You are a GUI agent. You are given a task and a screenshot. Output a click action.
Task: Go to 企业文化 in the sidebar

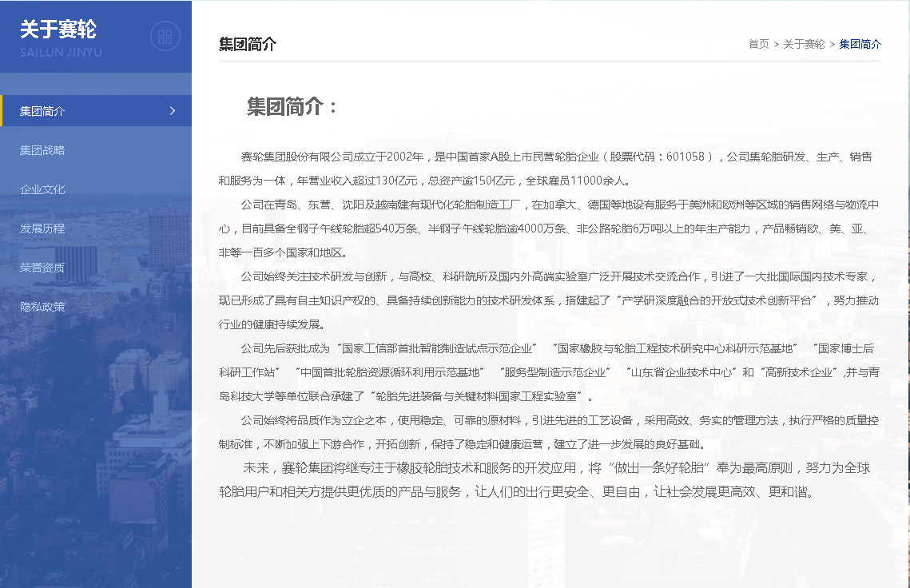pos(43,189)
